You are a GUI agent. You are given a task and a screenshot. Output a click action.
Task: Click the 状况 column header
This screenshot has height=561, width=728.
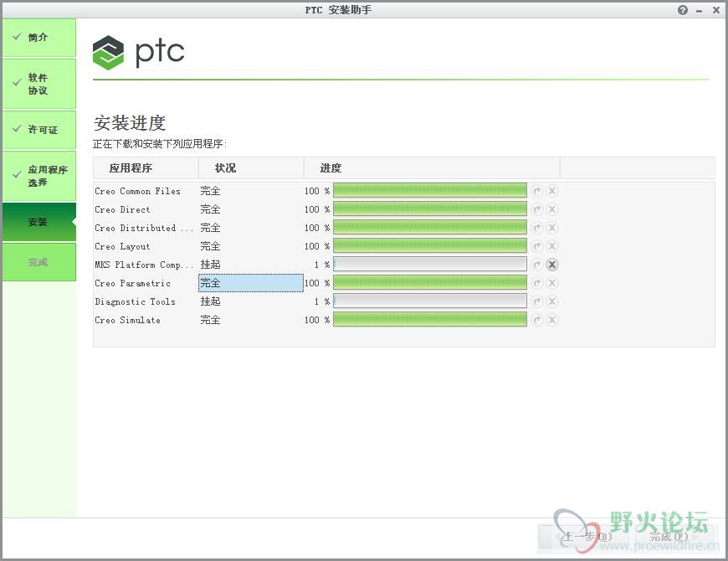click(251, 168)
